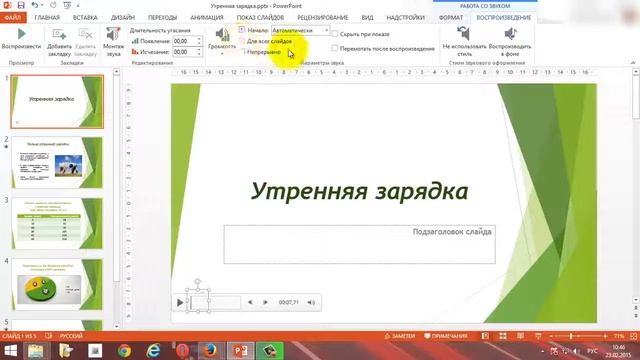Switch to АНИМАЦИЯ tab

tap(207, 18)
